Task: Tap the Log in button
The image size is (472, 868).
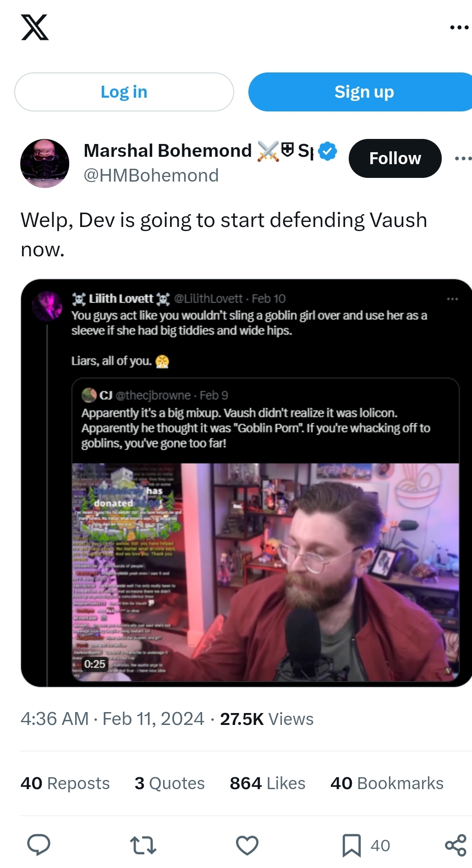Action: tap(124, 92)
